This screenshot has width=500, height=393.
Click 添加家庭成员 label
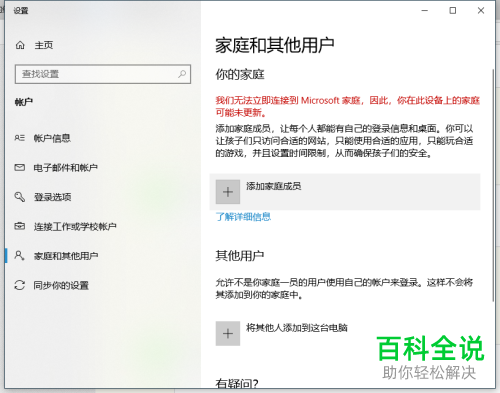(274, 186)
